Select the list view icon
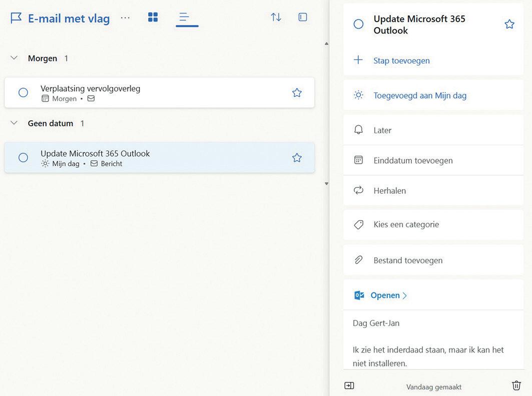This screenshot has width=532, height=396. click(x=185, y=18)
